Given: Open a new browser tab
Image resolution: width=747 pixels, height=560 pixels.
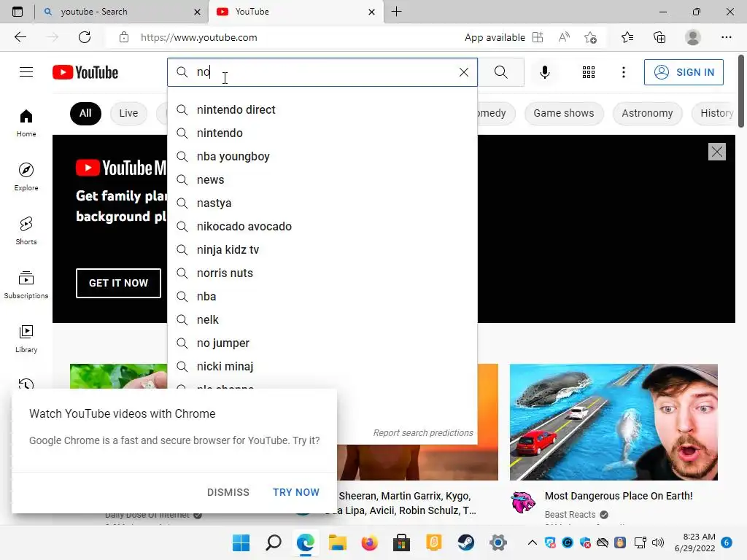Looking at the screenshot, I should (396, 12).
